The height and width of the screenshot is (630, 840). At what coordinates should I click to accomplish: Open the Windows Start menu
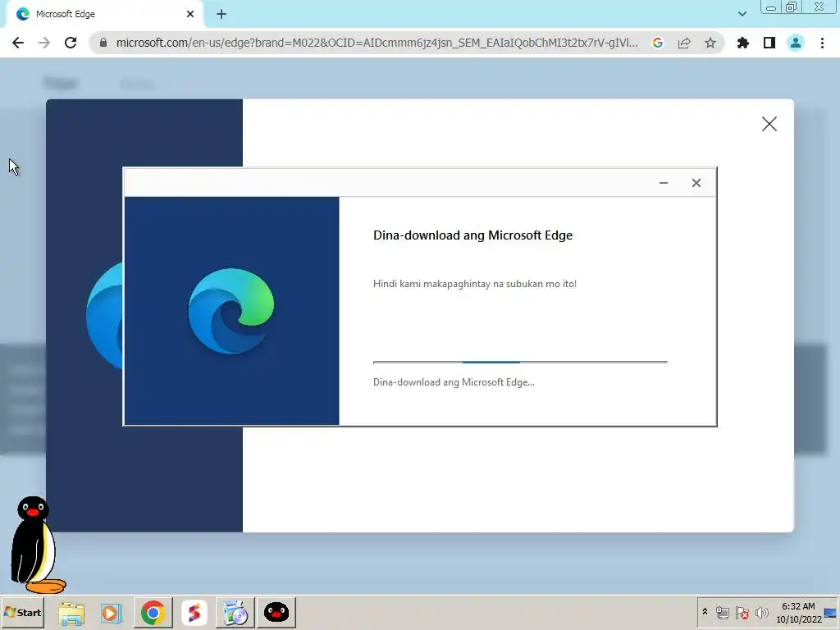(x=22, y=612)
